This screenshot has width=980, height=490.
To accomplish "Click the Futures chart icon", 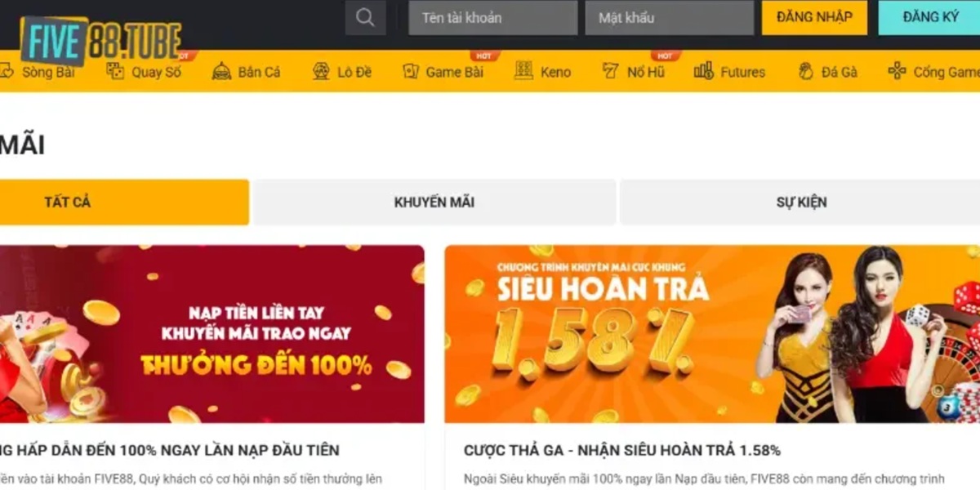I will [x=704, y=71].
